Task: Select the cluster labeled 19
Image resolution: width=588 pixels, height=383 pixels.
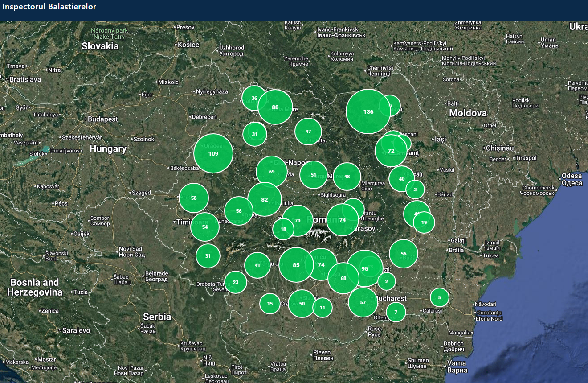Action: (424, 222)
